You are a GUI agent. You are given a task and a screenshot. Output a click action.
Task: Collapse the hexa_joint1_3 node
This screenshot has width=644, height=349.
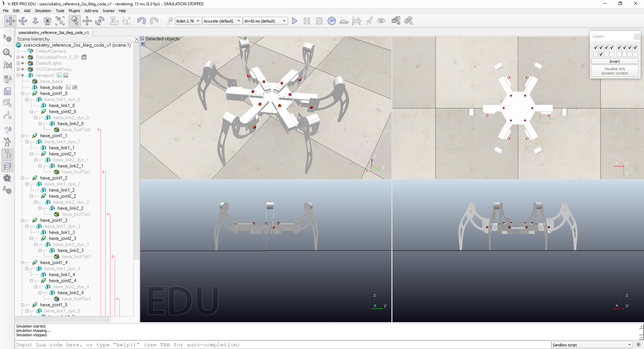(x=23, y=220)
